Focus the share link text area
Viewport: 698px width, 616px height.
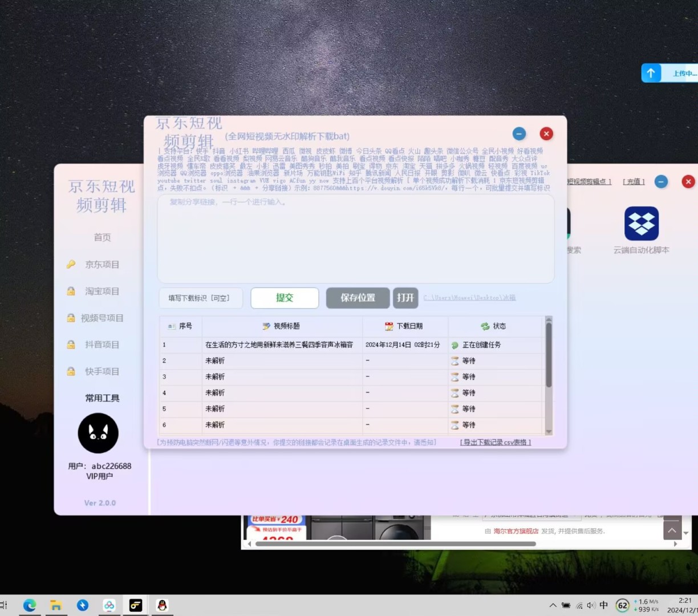[356, 238]
